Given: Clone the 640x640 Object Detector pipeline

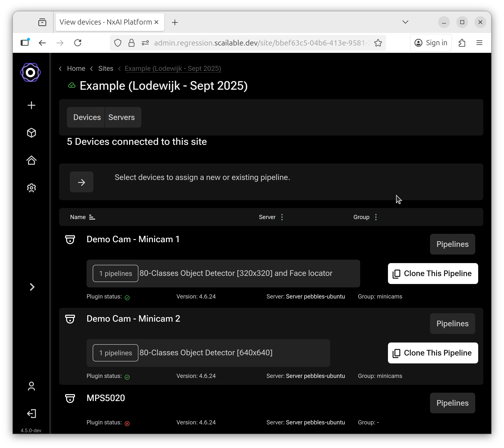Looking at the screenshot, I should 433,353.
